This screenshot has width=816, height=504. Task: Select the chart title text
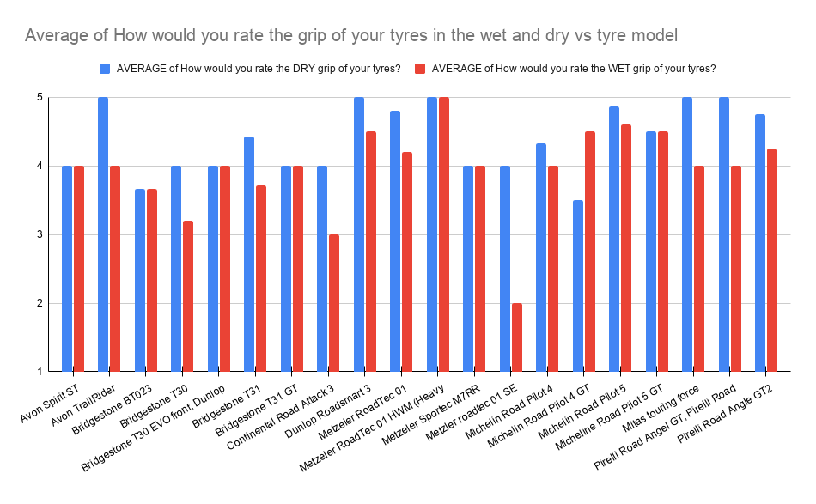point(350,36)
